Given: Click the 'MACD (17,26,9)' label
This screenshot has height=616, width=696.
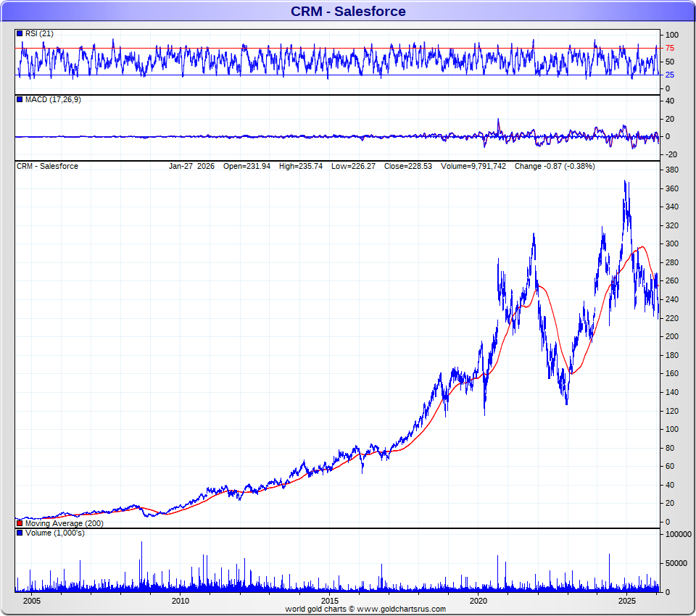Looking at the screenshot, I should pos(53,99).
